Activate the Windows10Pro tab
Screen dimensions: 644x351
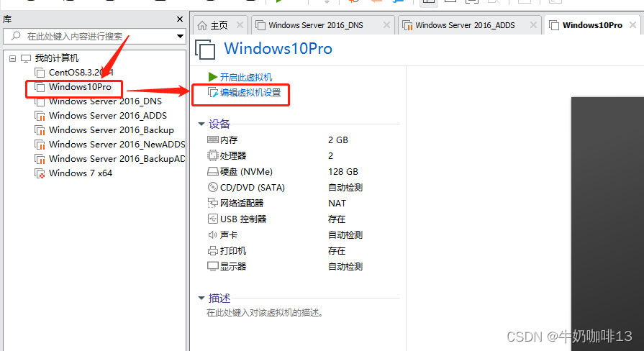coord(592,25)
